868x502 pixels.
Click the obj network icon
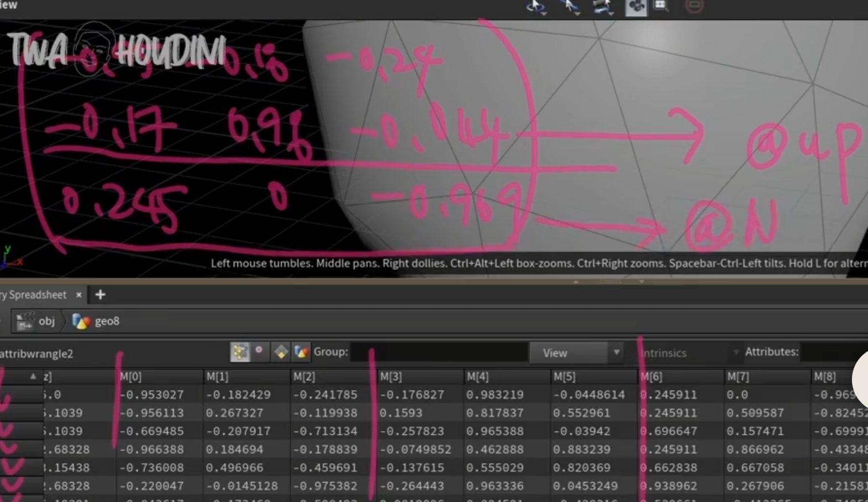tap(25, 321)
